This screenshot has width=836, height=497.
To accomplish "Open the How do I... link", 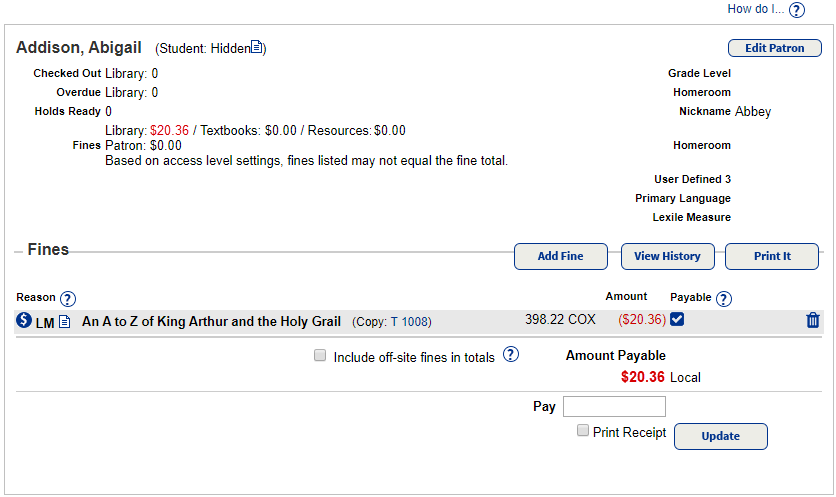I will [x=755, y=9].
